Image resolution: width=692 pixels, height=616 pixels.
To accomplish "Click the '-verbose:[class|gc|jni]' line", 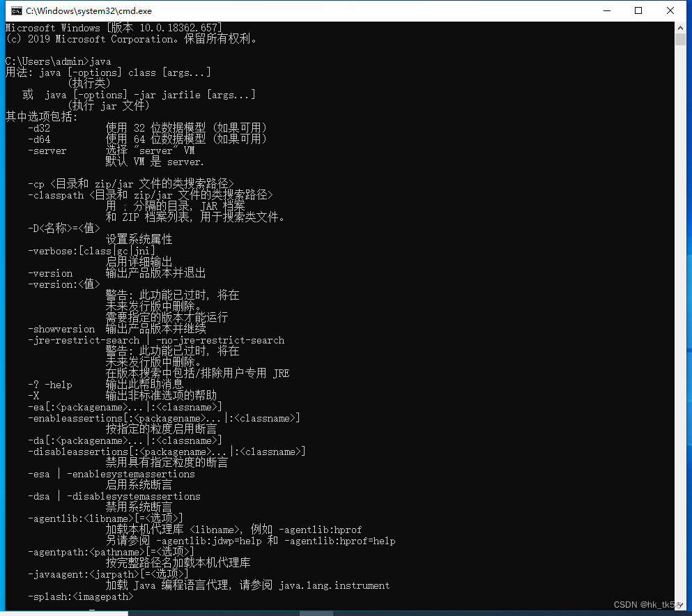I will [x=92, y=251].
